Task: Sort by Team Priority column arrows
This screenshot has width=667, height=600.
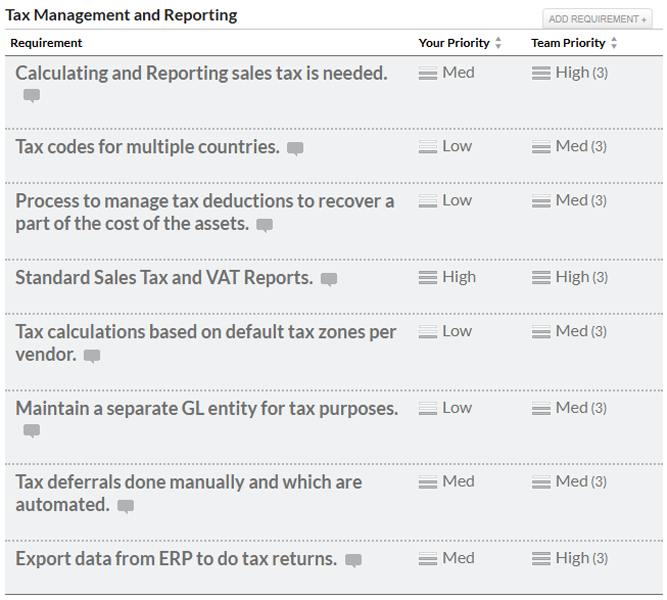Action: pos(614,43)
